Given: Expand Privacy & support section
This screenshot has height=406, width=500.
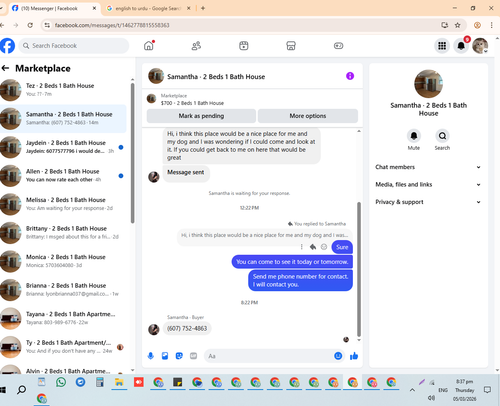Looking at the screenshot, I should 428,202.
